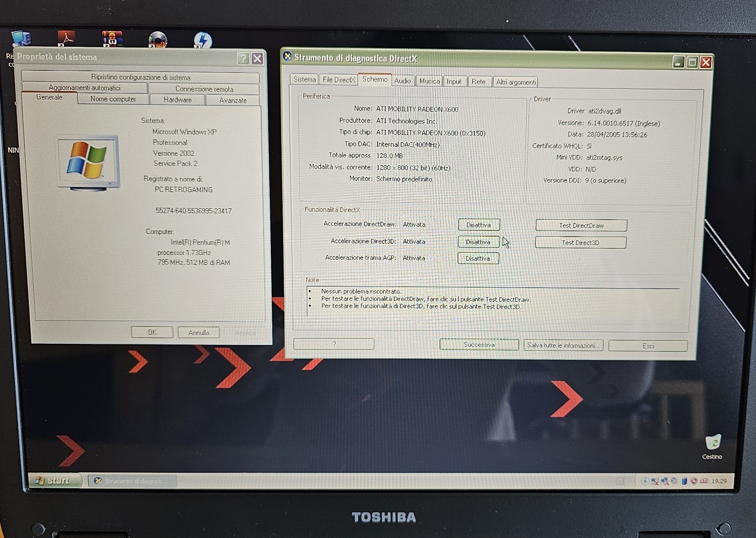Click the Note text box in DirectX tool
This screenshot has width=756, height=538.
494,302
